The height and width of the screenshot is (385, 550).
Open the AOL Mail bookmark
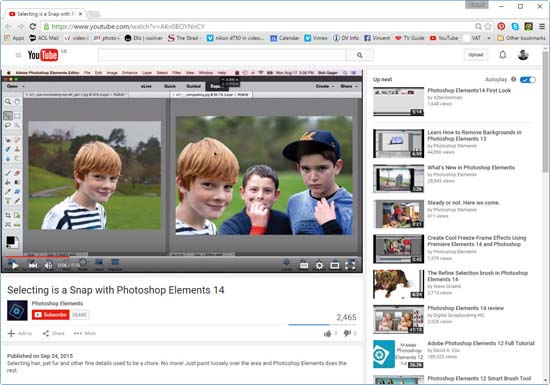[44, 38]
